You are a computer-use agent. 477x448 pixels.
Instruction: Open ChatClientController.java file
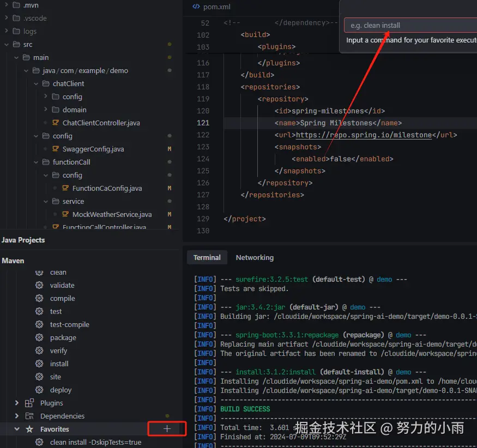[101, 123]
